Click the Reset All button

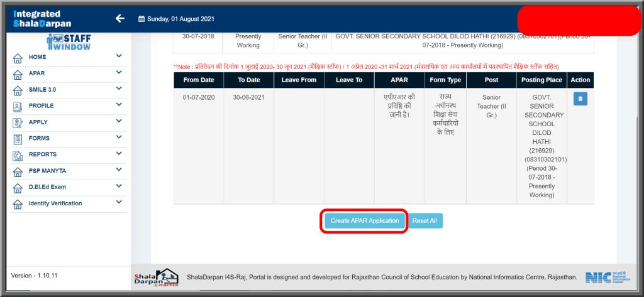[x=425, y=220]
